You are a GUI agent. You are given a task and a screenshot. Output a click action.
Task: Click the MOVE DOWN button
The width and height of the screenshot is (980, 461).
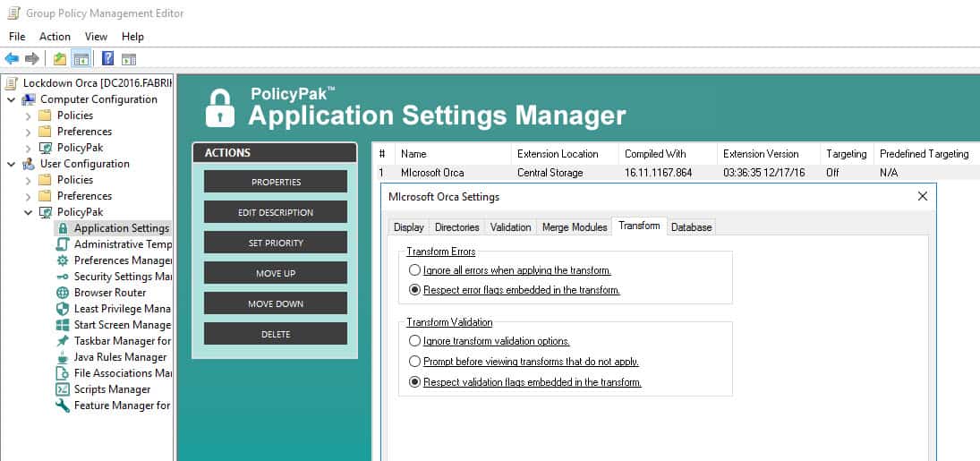pos(276,303)
